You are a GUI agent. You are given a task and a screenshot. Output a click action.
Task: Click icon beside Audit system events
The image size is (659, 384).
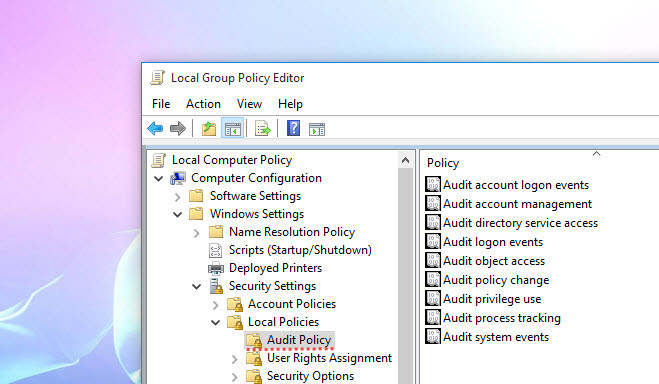click(432, 336)
